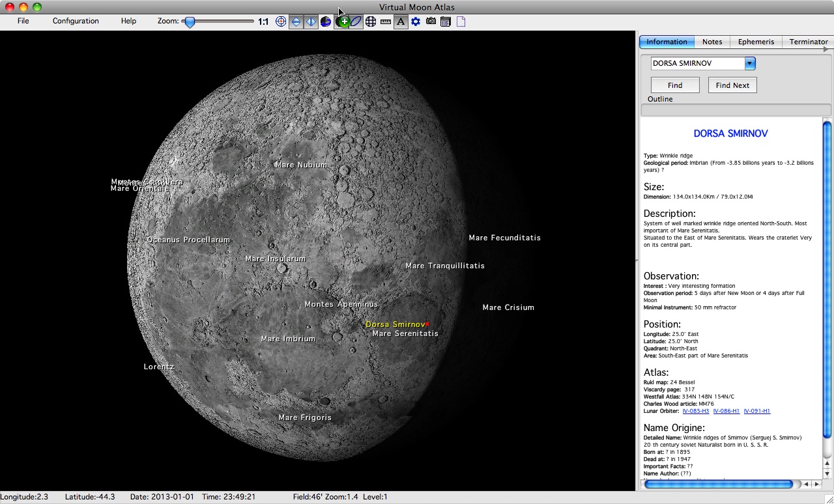Select the ruler distance measurement tool
Image resolution: width=834 pixels, height=504 pixels.
pyautogui.click(x=386, y=21)
